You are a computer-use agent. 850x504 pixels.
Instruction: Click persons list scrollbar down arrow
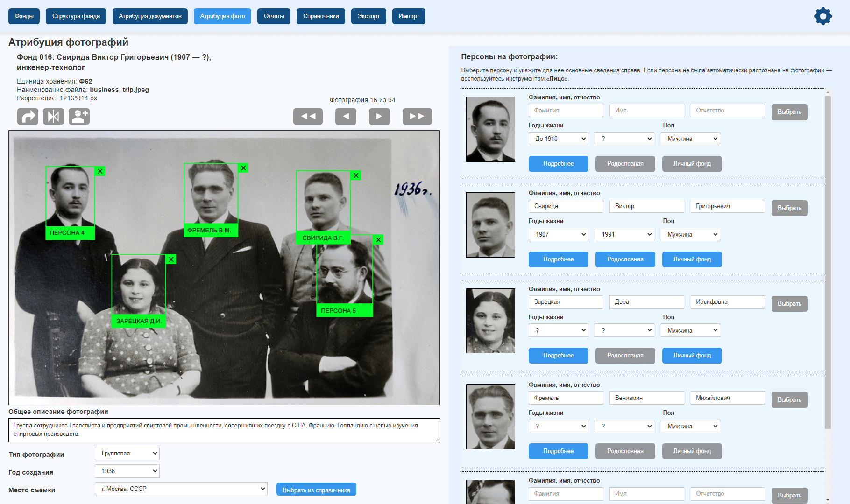828,499
